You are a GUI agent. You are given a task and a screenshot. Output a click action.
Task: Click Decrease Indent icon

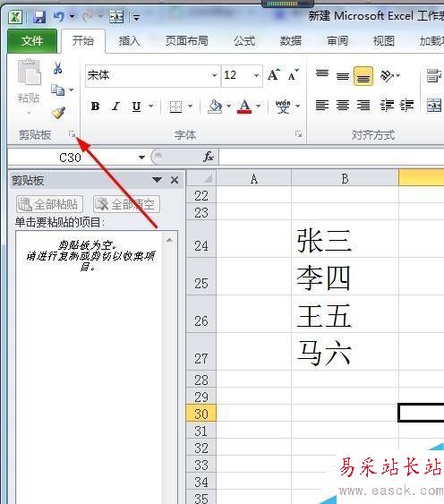[x=387, y=105]
